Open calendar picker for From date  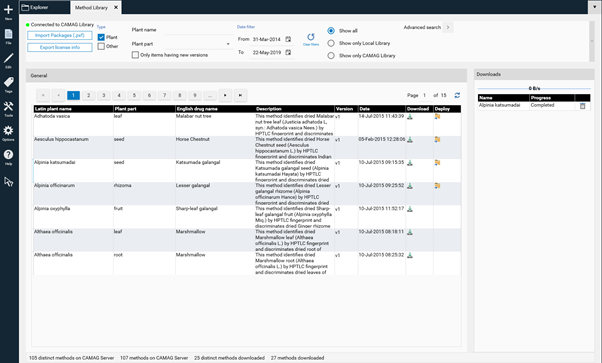[288, 39]
